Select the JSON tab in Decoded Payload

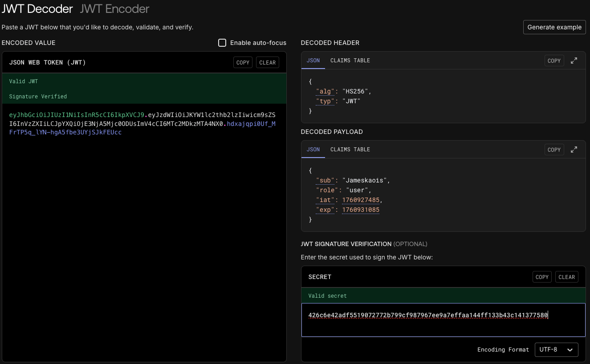coord(313,150)
